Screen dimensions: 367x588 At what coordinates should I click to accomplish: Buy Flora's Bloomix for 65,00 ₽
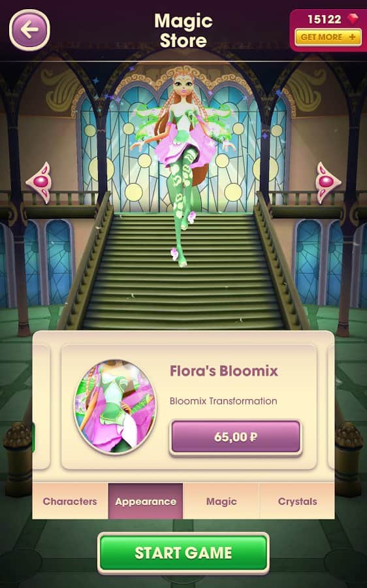[236, 437]
